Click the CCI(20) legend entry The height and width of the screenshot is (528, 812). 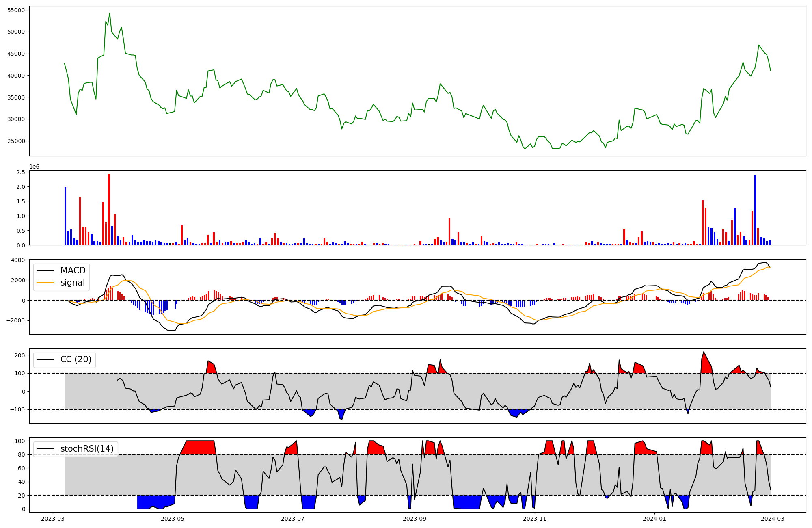76,359
